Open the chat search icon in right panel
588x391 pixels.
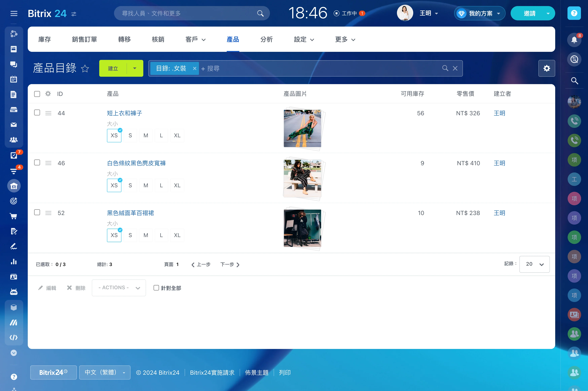pos(574,59)
